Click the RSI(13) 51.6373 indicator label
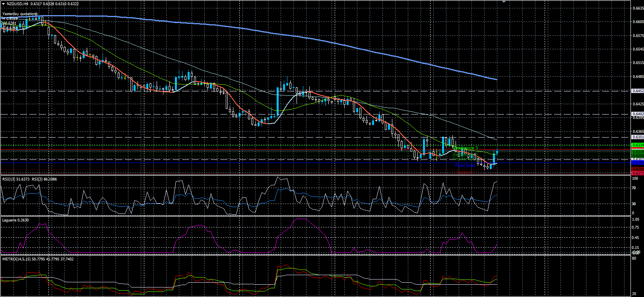This screenshot has height=297, width=644. point(16,179)
